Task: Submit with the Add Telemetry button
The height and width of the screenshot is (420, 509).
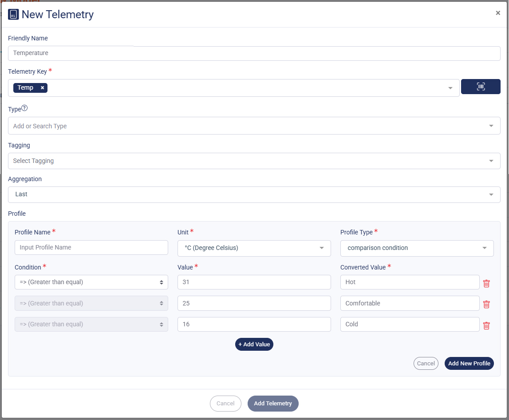Action: point(273,403)
